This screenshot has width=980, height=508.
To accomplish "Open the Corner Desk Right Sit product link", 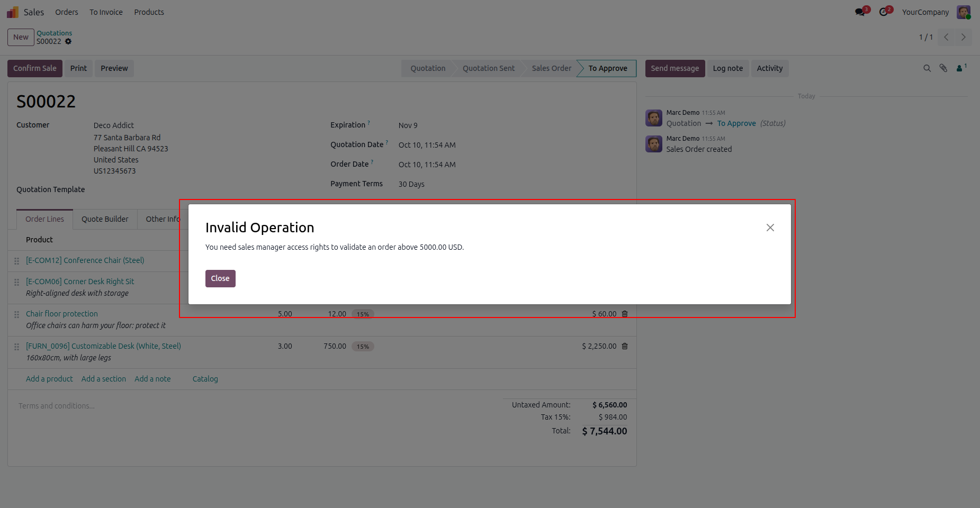I will click(x=80, y=282).
